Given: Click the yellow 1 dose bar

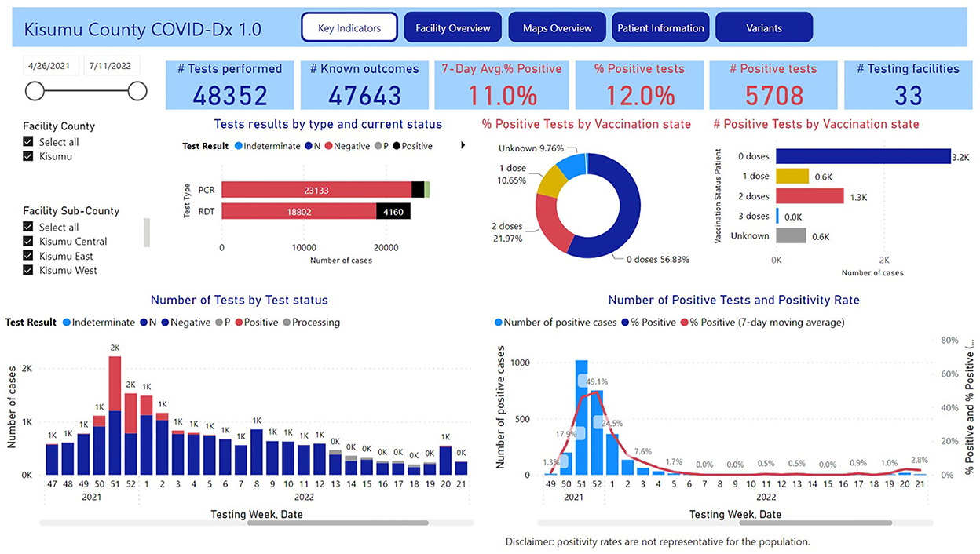Looking at the screenshot, I should (x=792, y=176).
